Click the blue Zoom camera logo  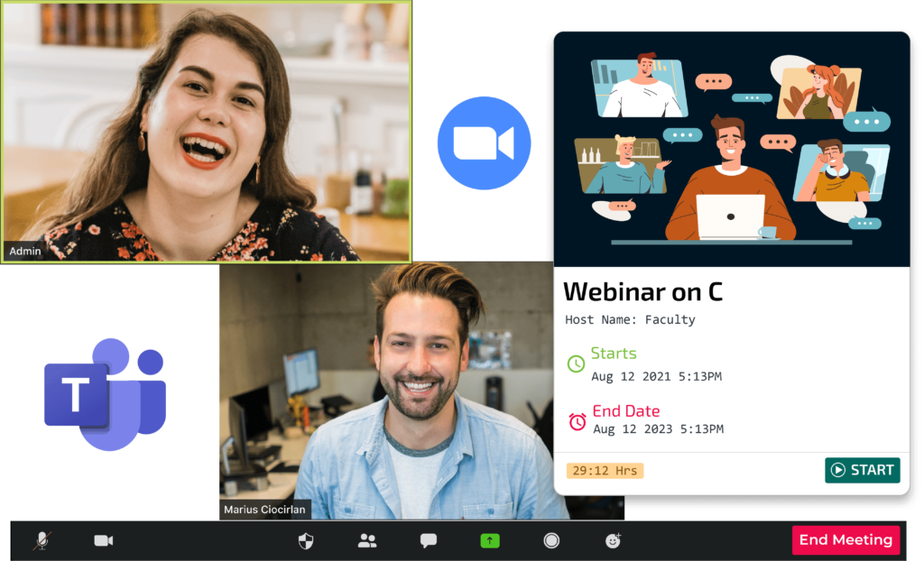pos(484,143)
